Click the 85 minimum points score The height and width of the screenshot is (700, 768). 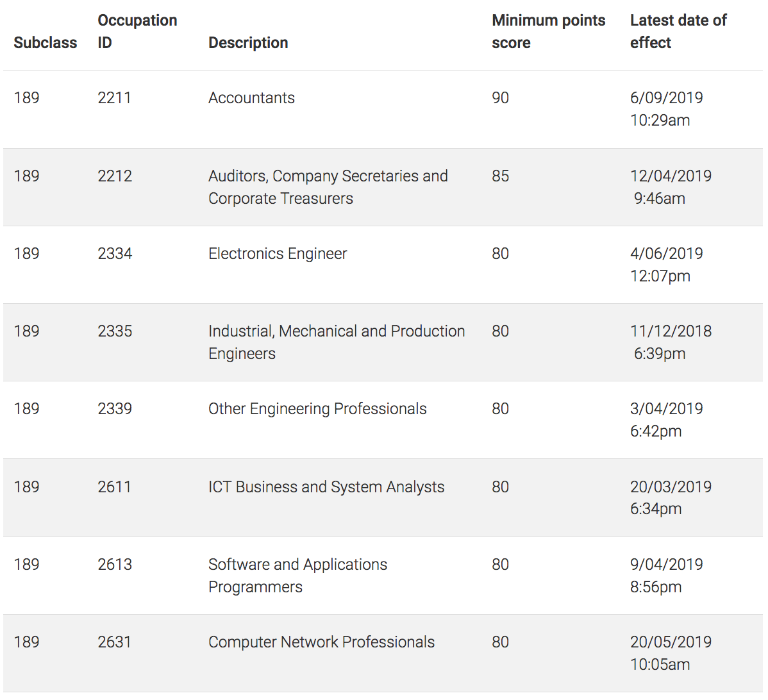pyautogui.click(x=500, y=176)
